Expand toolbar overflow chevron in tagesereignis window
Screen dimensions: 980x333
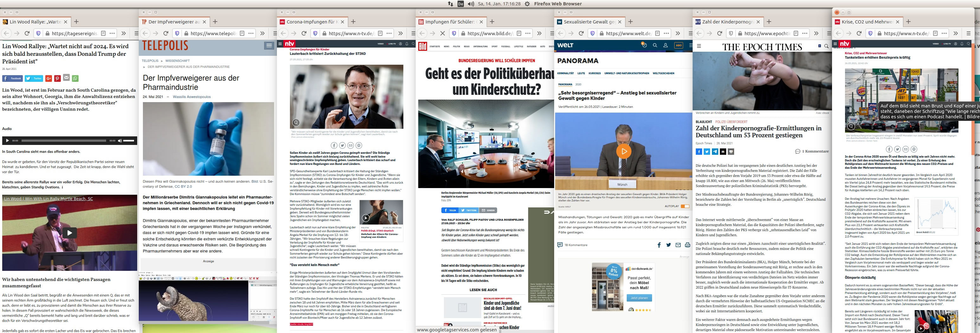124,34
